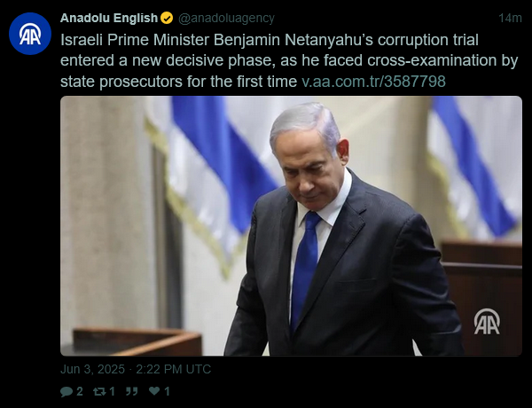Retweet the post via the arrows icon
Image resolution: width=532 pixels, height=408 pixels.
[x=99, y=392]
